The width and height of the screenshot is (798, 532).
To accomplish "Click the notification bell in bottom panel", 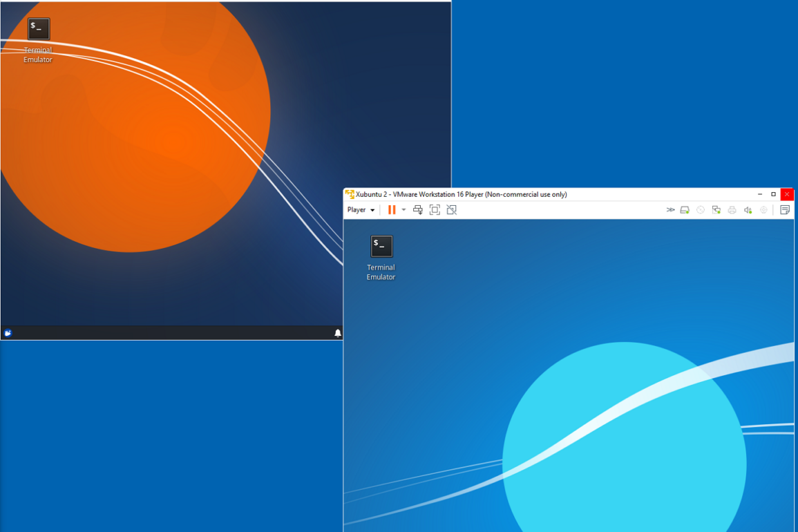I will click(x=337, y=333).
